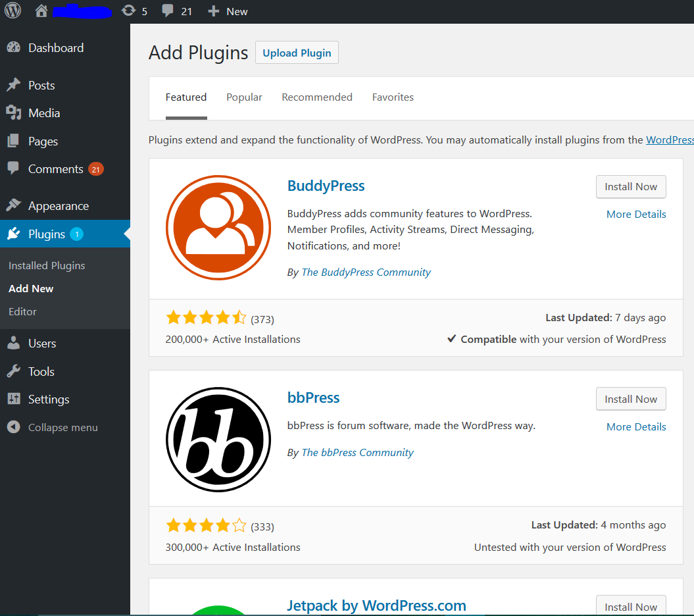This screenshot has height=616, width=694.
Task: Switch to the Favorites tab
Action: coord(393,97)
